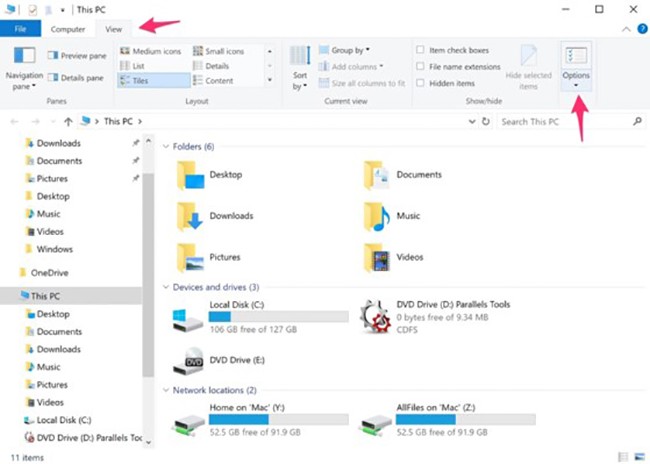Select This PC in navigation pane
This screenshot has width=650, height=464.
tap(70, 296)
